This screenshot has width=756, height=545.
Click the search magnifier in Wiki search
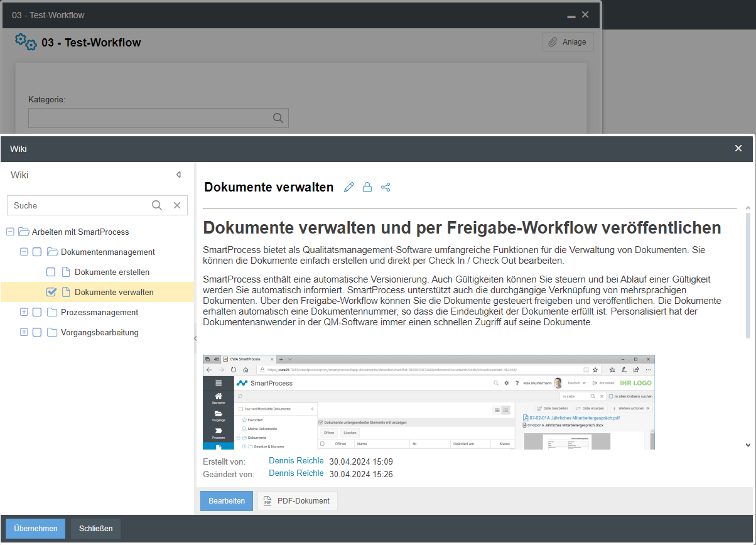coord(157,205)
